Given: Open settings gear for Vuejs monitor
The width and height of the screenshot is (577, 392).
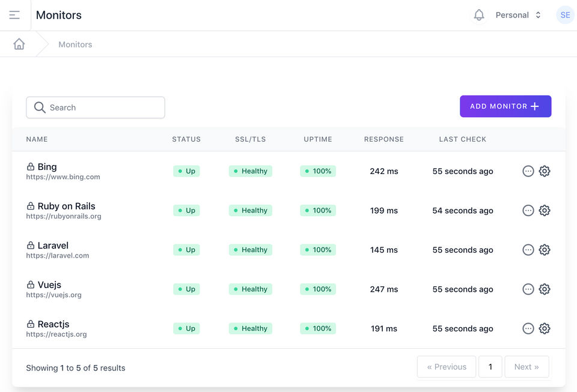Looking at the screenshot, I should [545, 289].
